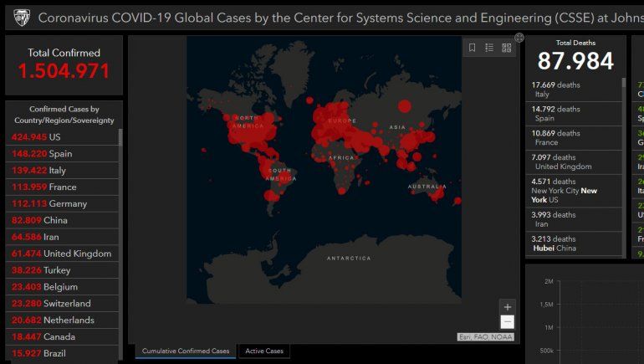Viewport: 644px width, 364px height.
Task: Open the basemap gallery grid icon
Action: (x=507, y=48)
